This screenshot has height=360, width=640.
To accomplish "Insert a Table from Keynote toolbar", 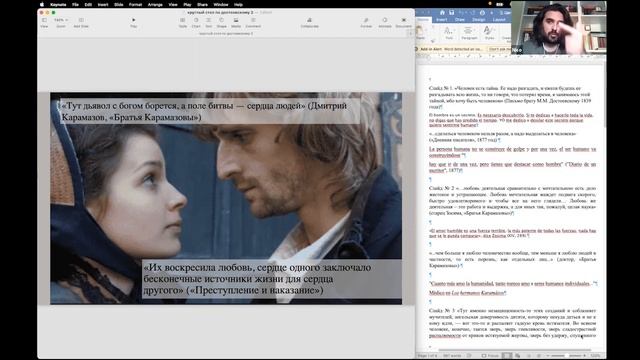I will (x=182, y=22).
